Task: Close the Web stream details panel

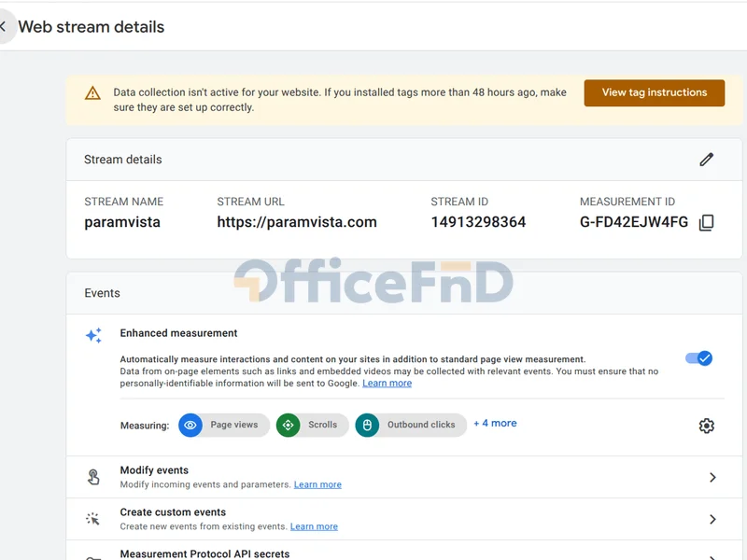Action: pyautogui.click(x=4, y=27)
